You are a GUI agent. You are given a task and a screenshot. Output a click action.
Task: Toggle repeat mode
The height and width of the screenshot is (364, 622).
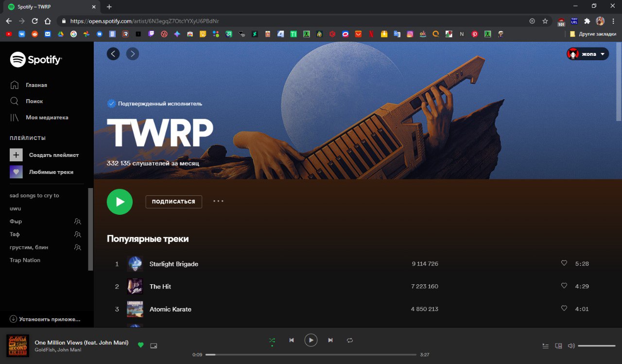(350, 340)
